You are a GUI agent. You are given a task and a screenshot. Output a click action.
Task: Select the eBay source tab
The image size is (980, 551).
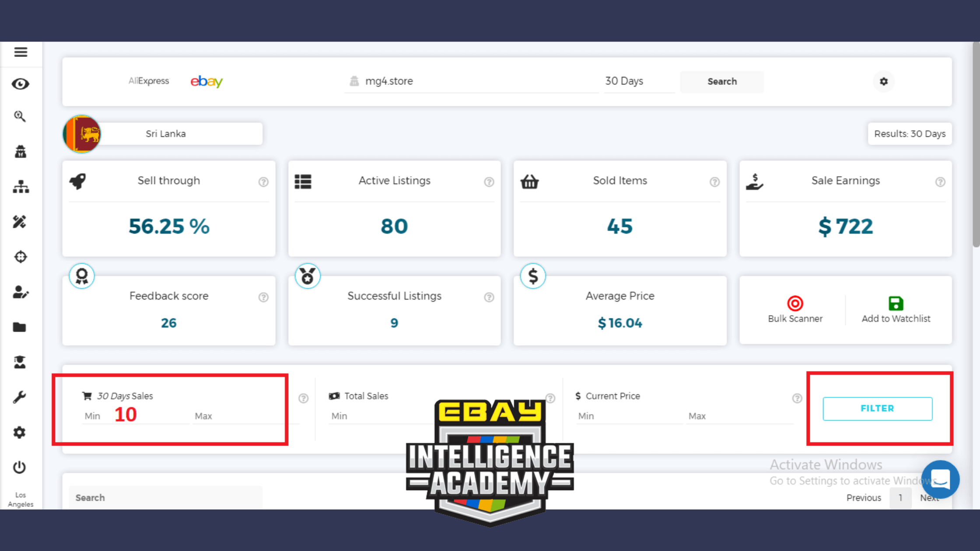(206, 81)
